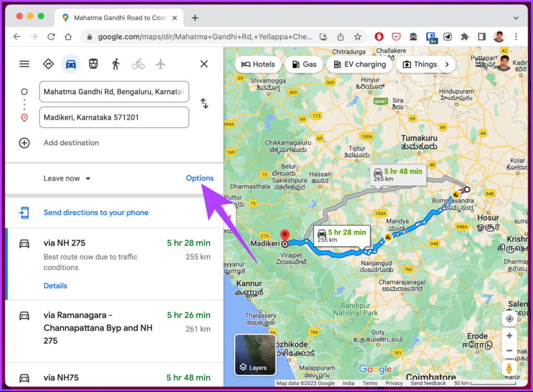Close the directions panel

click(x=204, y=64)
